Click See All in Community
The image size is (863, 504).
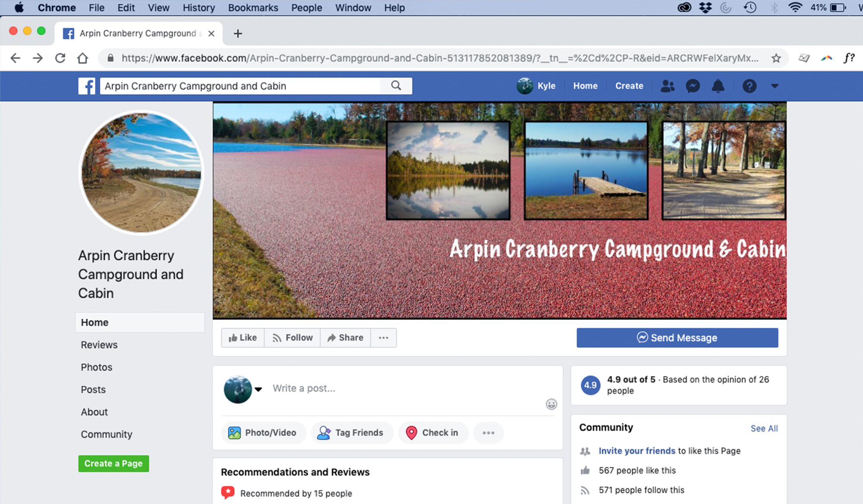pos(764,428)
